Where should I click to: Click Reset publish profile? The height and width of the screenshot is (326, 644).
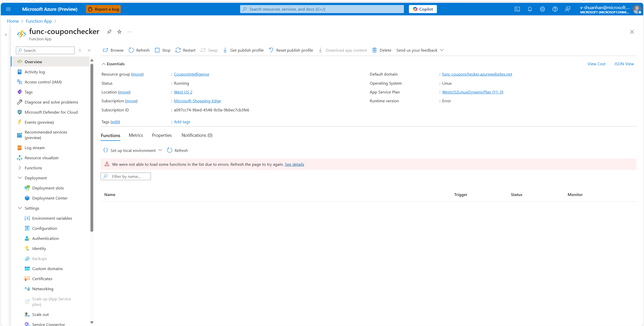click(291, 50)
